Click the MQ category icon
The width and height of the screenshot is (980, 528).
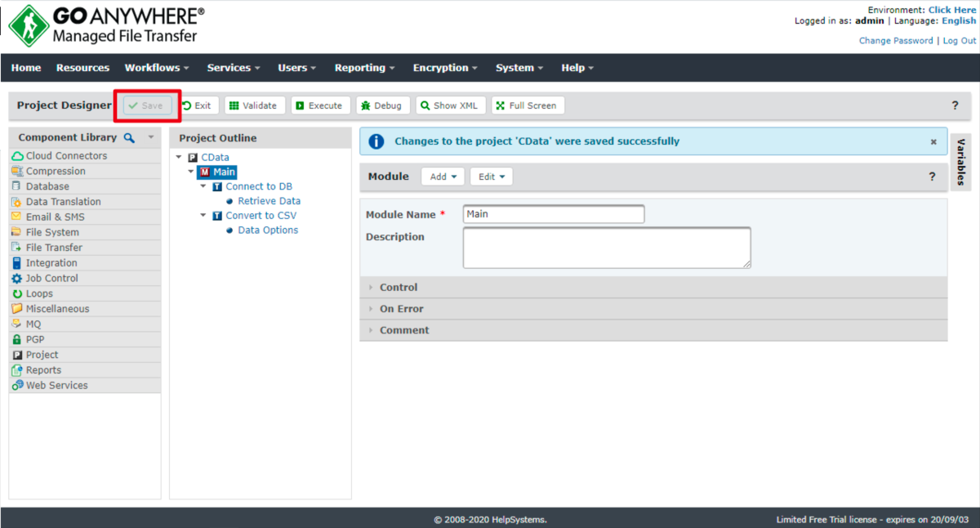point(17,324)
